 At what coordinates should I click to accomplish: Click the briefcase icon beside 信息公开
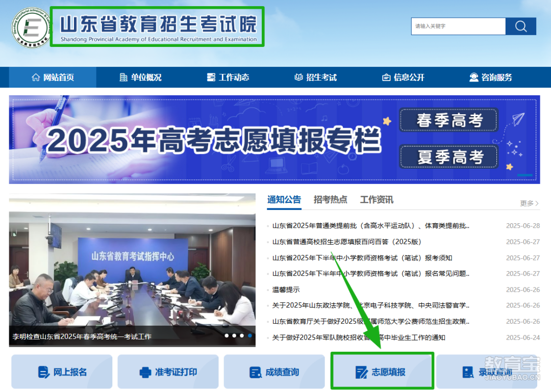(386, 77)
